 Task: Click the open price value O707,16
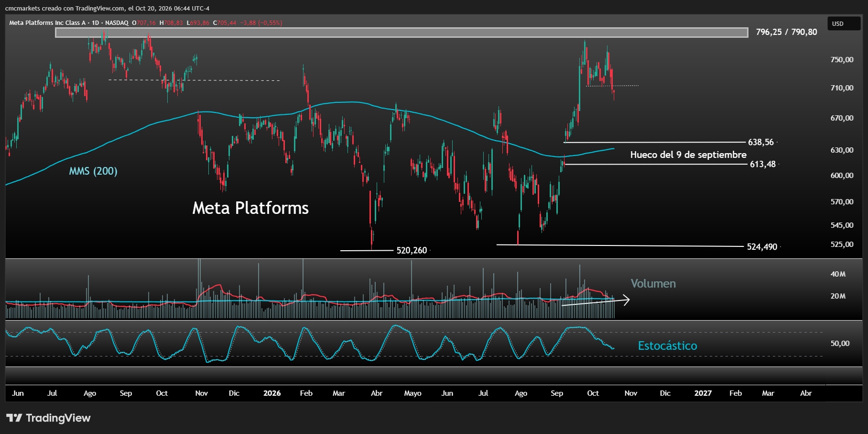[144, 22]
